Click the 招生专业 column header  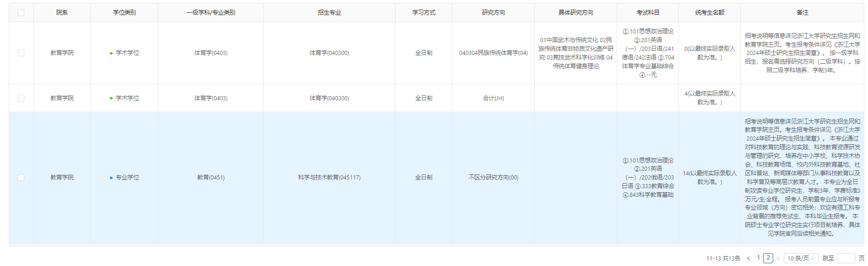(x=330, y=13)
